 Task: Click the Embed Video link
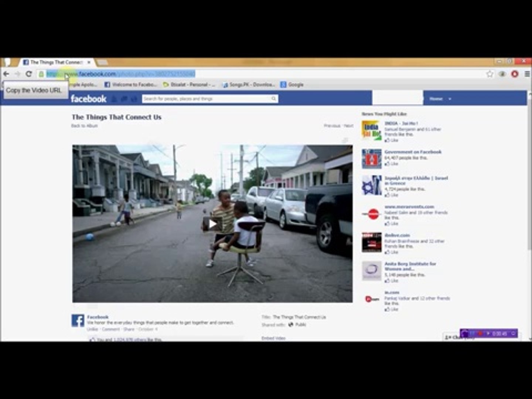tap(273, 338)
